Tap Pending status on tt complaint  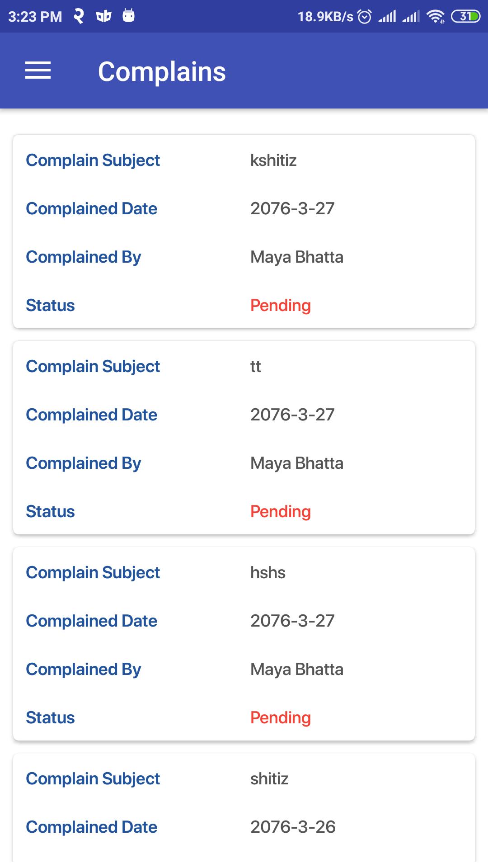click(281, 512)
